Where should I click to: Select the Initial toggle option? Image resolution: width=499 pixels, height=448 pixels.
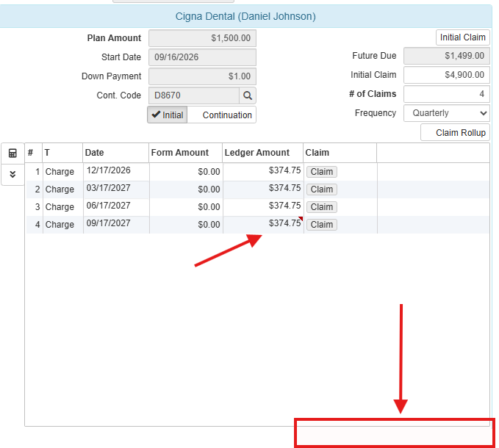[168, 115]
